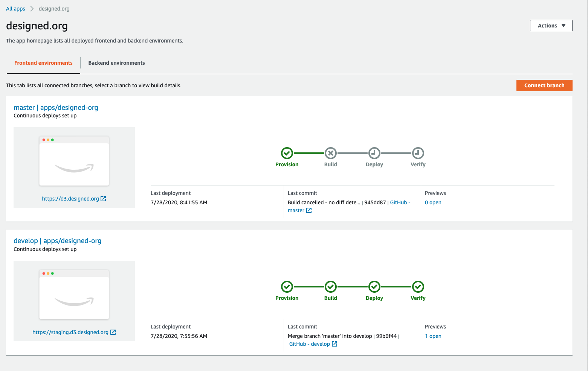
Task: Switch to Backend environments tab
Action: pos(116,63)
